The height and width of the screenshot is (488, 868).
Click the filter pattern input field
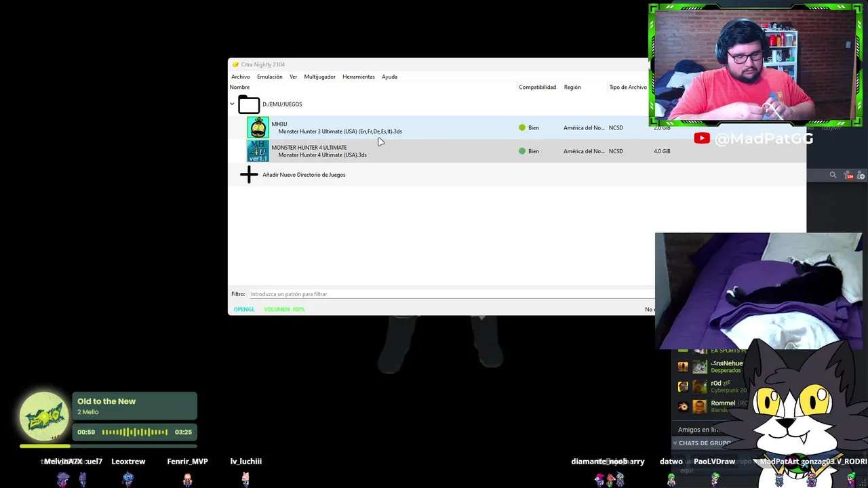point(451,294)
